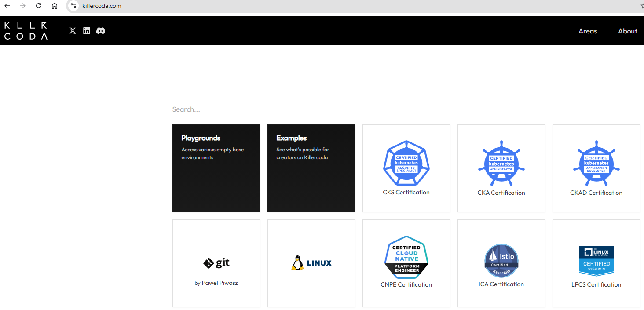Click the Search input field
Image resolution: width=644 pixels, height=310 pixels.
216,109
